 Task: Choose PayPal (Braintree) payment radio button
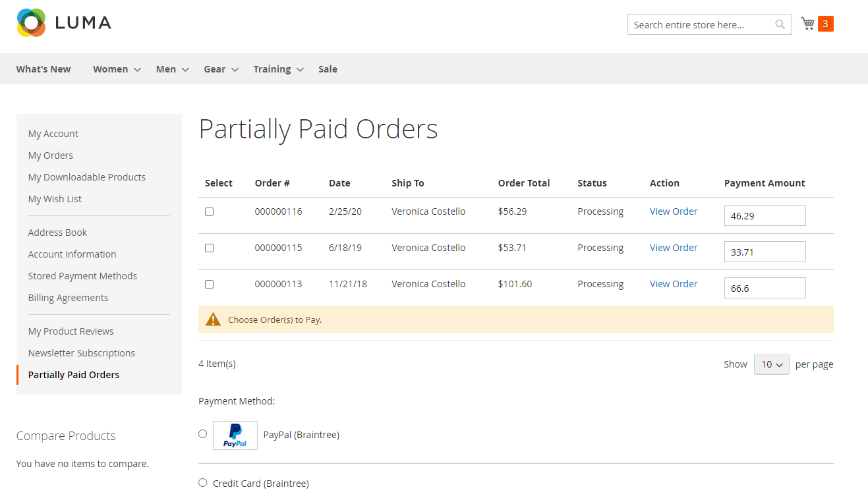(202, 433)
